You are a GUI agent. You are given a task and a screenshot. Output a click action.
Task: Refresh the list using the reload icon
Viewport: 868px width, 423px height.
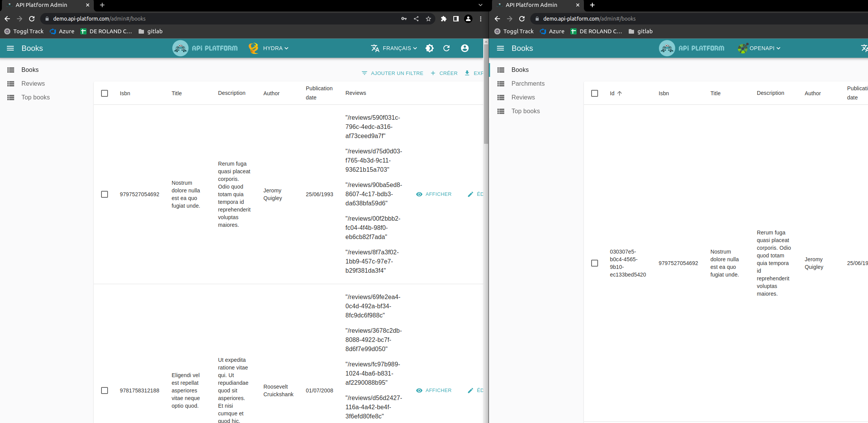pos(446,48)
